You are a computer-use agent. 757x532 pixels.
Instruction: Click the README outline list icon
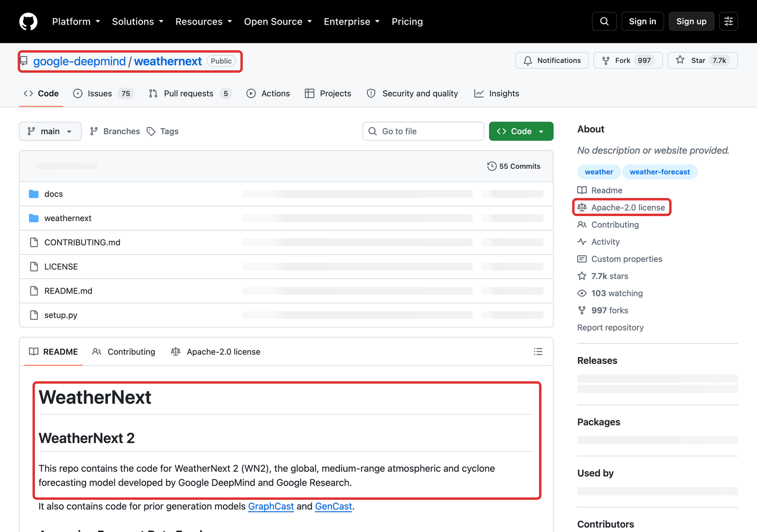point(538,351)
